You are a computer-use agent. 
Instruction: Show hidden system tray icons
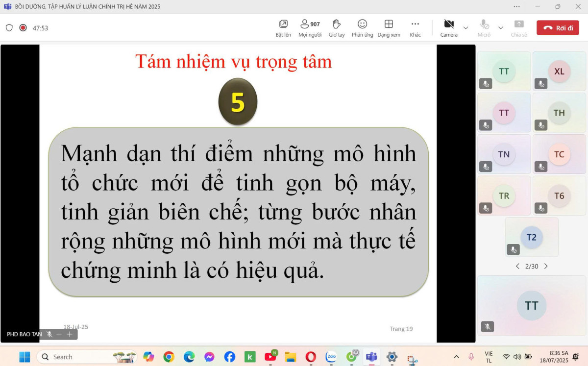click(456, 357)
